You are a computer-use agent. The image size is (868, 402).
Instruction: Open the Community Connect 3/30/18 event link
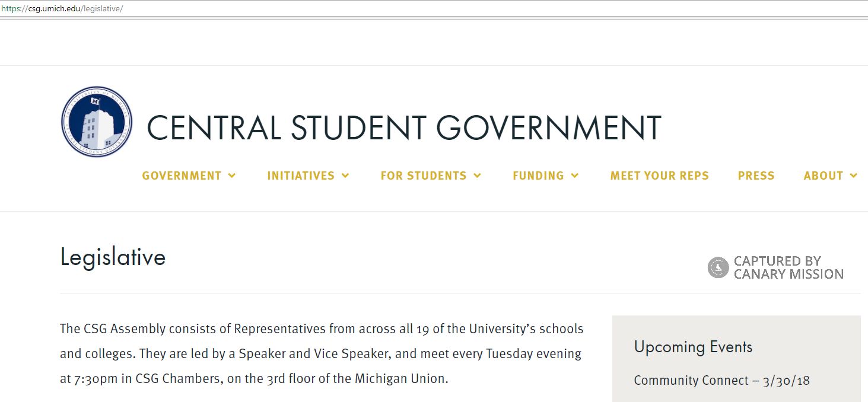[x=721, y=380]
